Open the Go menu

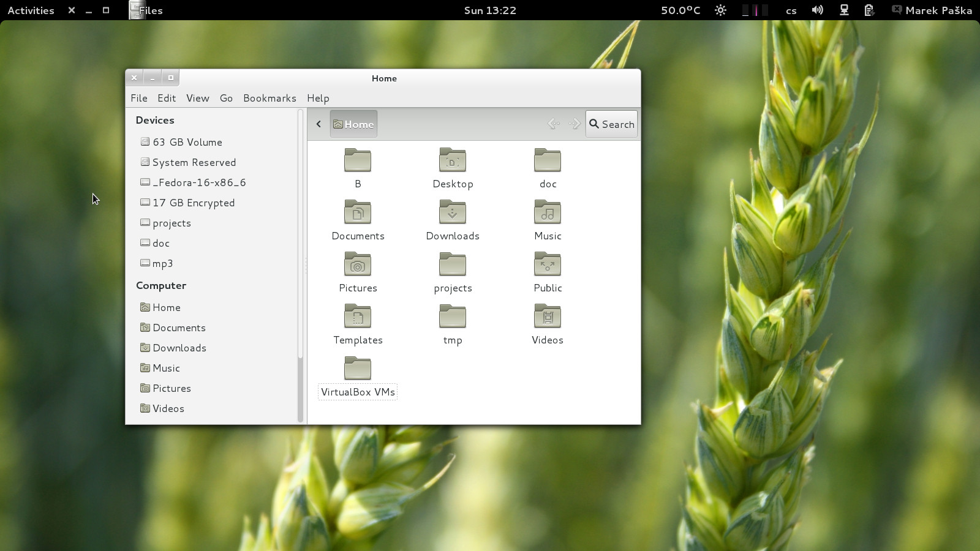pos(226,98)
